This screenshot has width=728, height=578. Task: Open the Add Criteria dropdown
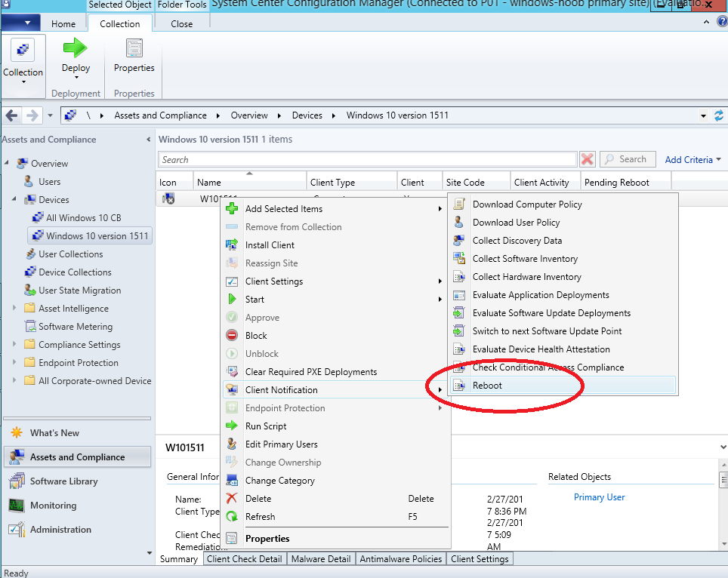[693, 159]
